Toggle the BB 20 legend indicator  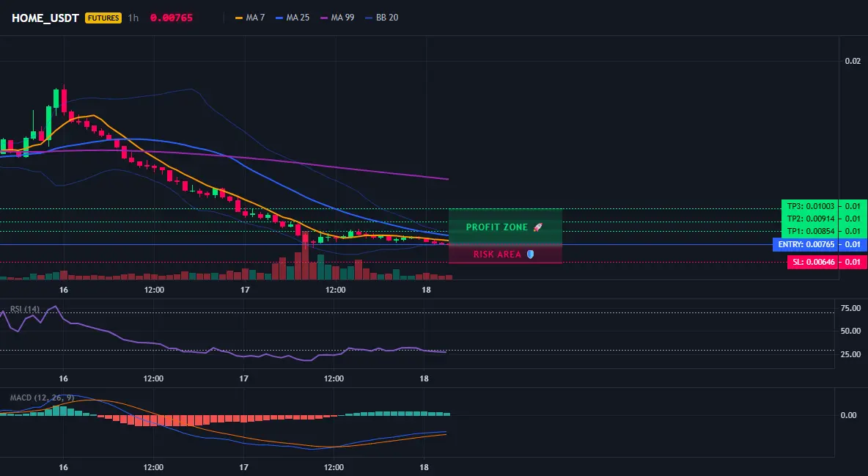click(381, 18)
